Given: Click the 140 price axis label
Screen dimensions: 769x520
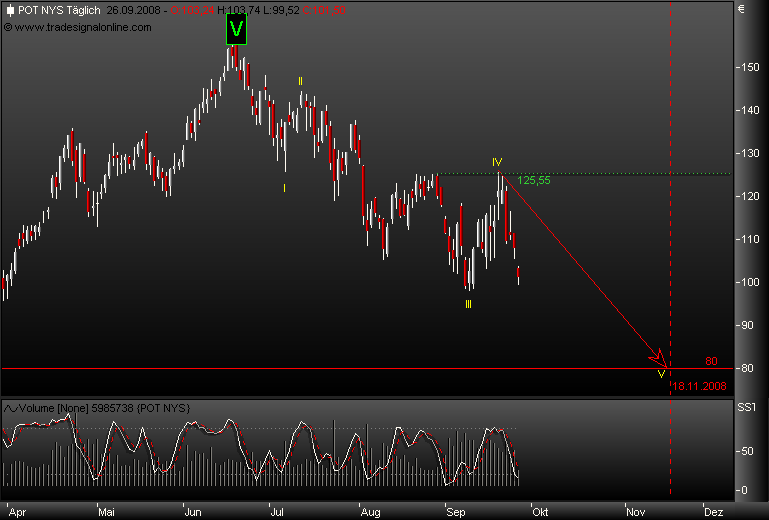Looking at the screenshot, I should [748, 110].
